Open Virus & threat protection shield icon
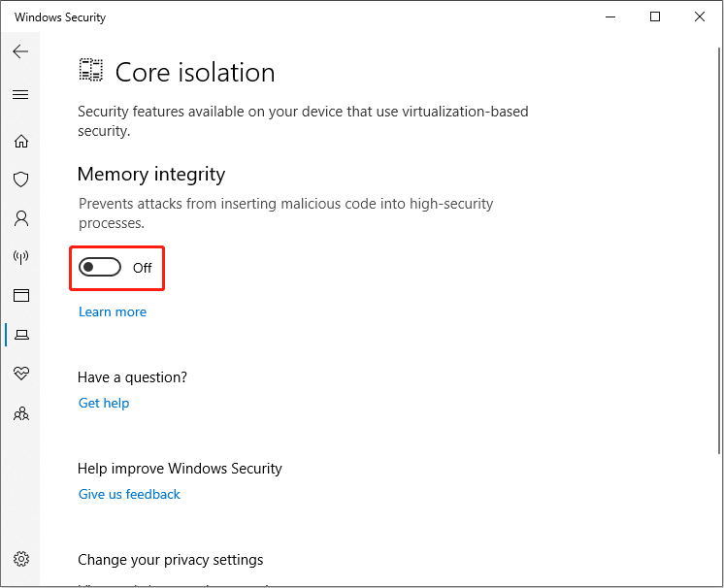This screenshot has width=724, height=588. click(x=21, y=180)
